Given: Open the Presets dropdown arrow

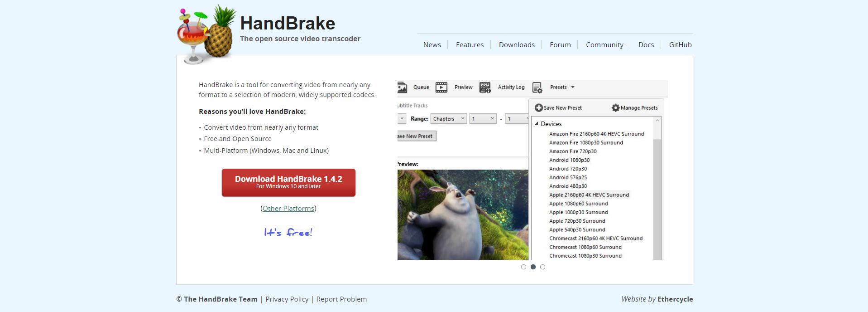Looking at the screenshot, I should [x=573, y=88].
